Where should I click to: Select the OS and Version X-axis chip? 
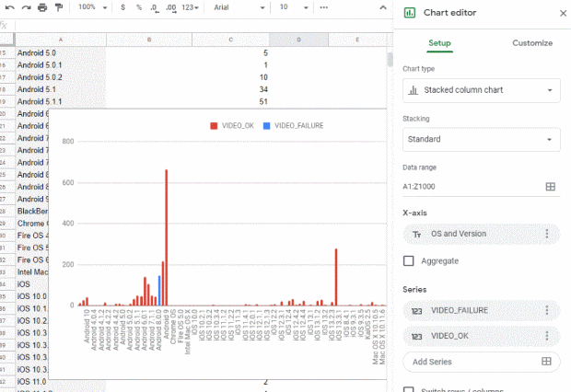pos(481,234)
